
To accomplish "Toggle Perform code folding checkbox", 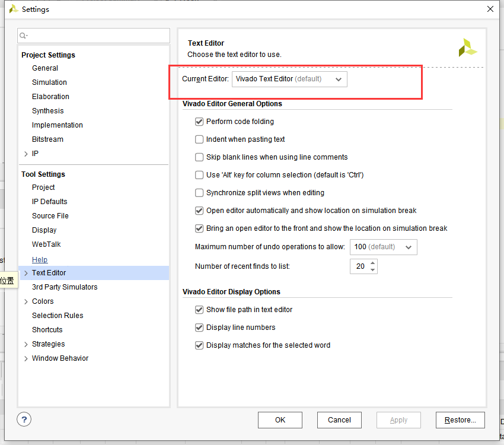I will click(x=199, y=122).
